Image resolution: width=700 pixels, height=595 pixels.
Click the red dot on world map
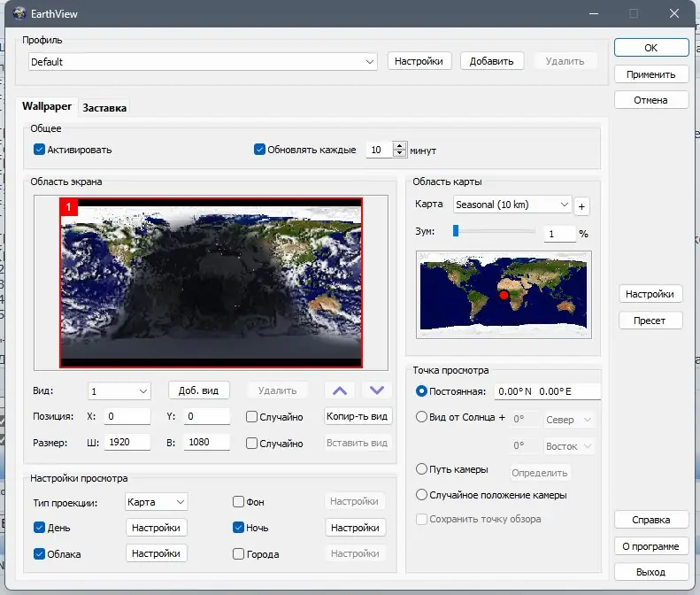coord(504,295)
